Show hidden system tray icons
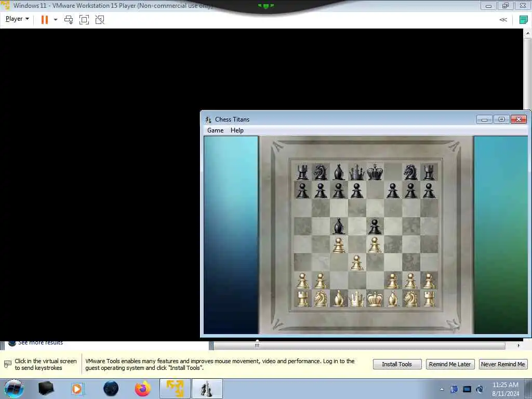 coord(442,389)
